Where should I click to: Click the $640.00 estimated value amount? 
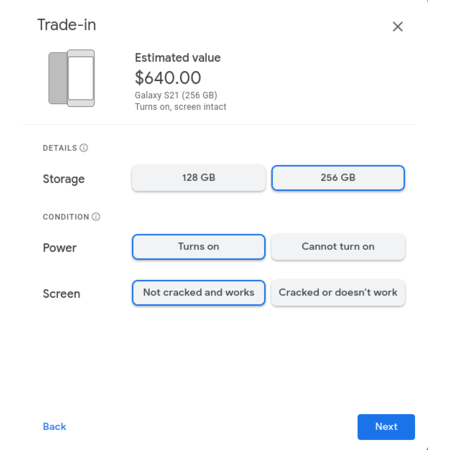(x=168, y=78)
